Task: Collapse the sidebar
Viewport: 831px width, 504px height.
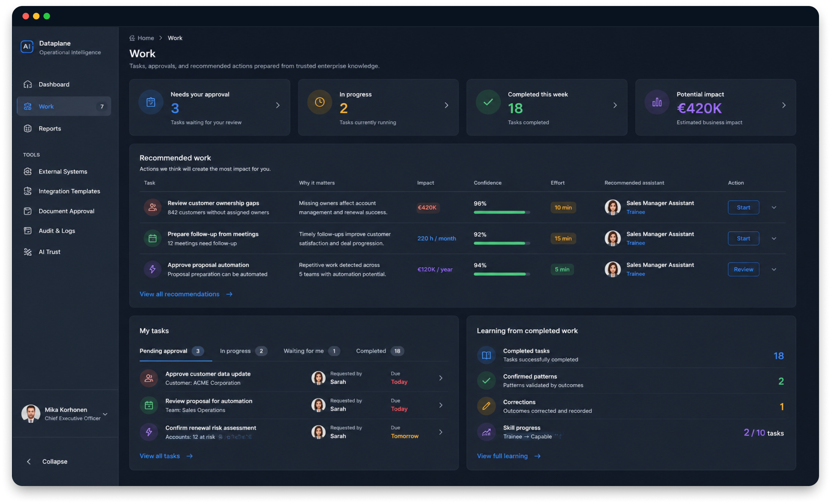Action: pos(47,462)
